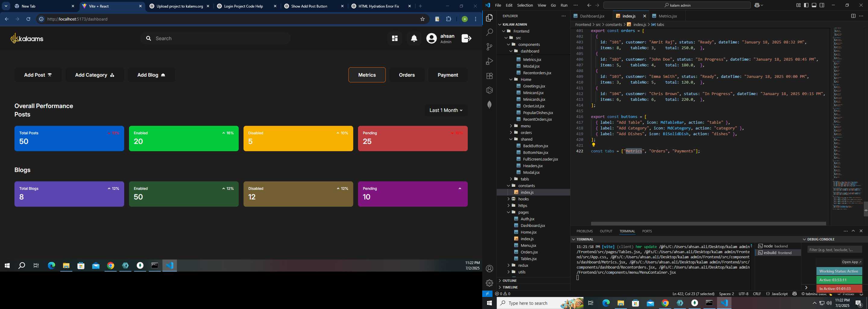Screen dimensions: 868x309
Task: Toggle VS Code Secondary Side Bar
Action: tap(822, 5)
